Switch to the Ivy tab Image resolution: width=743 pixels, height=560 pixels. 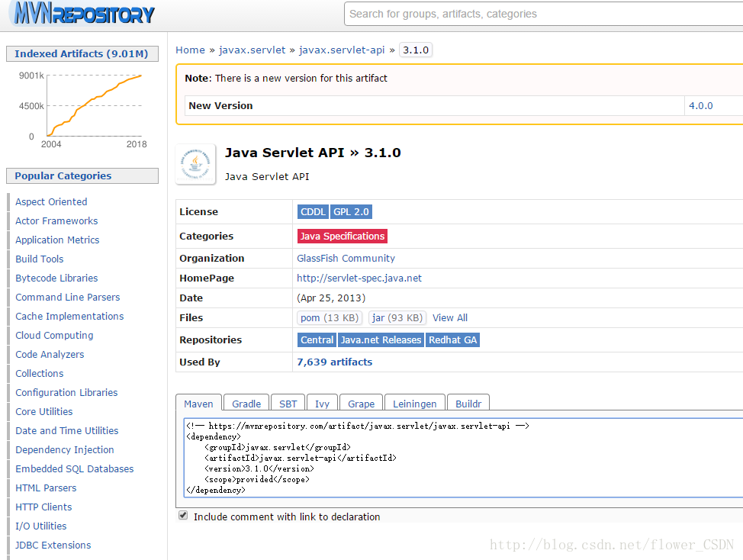tap(322, 403)
